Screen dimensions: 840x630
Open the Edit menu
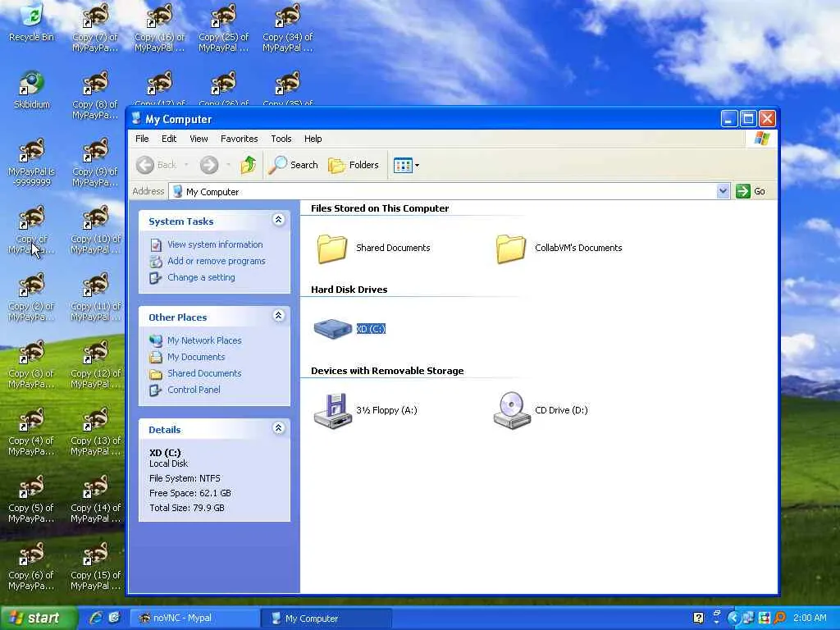169,139
